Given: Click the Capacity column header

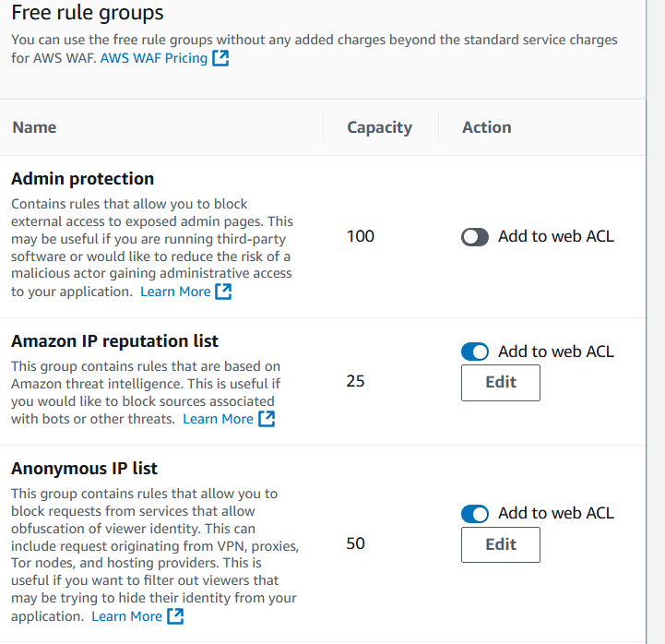Looking at the screenshot, I should pos(379,127).
